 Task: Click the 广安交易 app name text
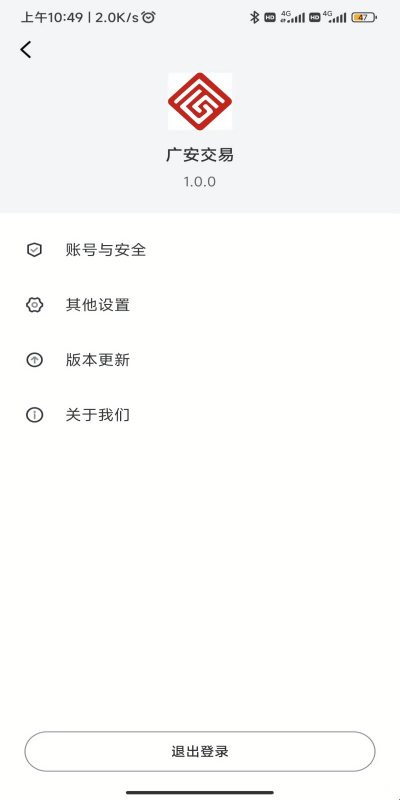coord(200,155)
